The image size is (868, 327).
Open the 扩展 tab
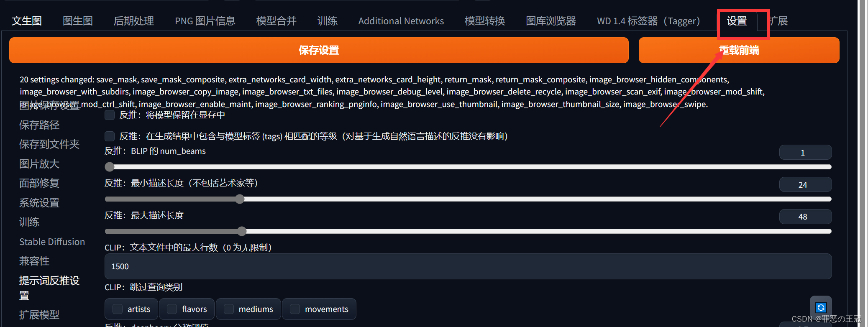point(779,21)
